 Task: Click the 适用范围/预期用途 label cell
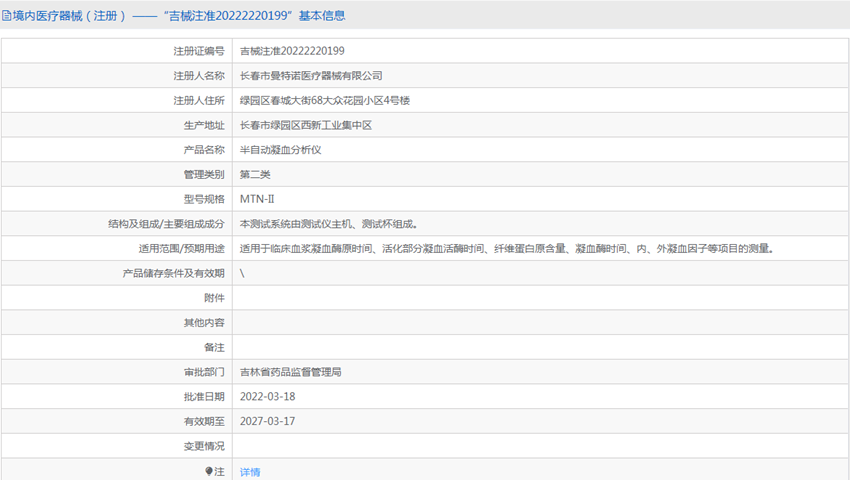(117, 248)
